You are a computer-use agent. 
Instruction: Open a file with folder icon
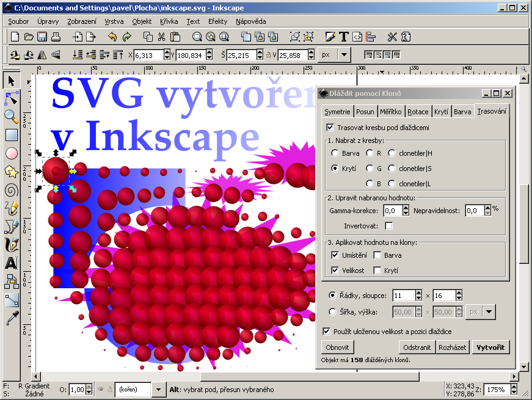[x=29, y=37]
